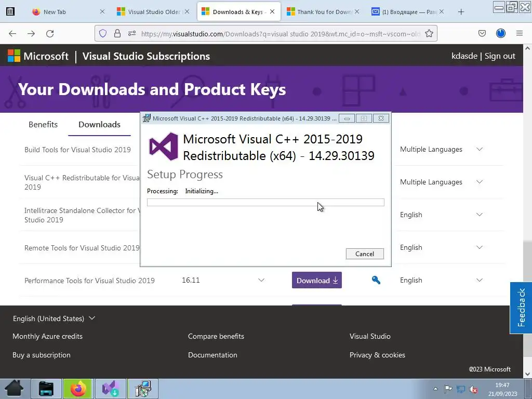
Task: Download Performance Tools for Visual Studio 2019
Action: (316, 280)
